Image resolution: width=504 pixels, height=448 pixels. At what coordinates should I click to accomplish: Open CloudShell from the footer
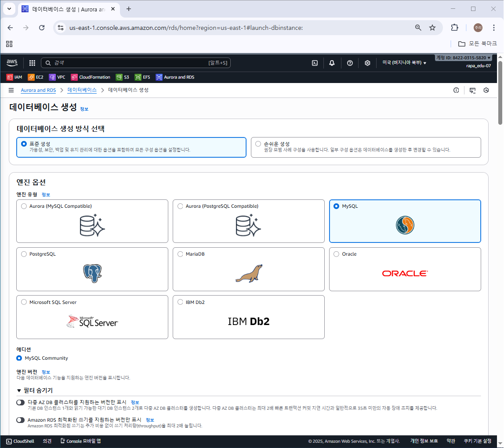(20, 441)
